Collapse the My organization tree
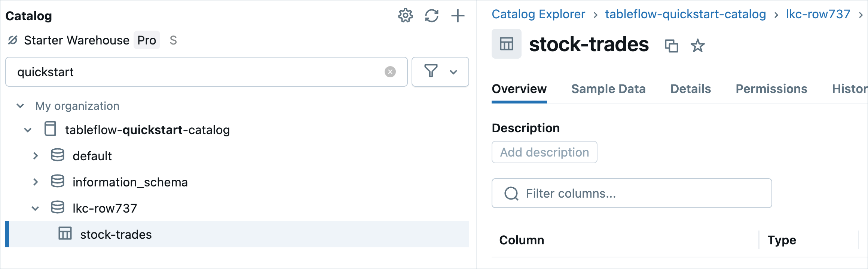 tap(21, 106)
